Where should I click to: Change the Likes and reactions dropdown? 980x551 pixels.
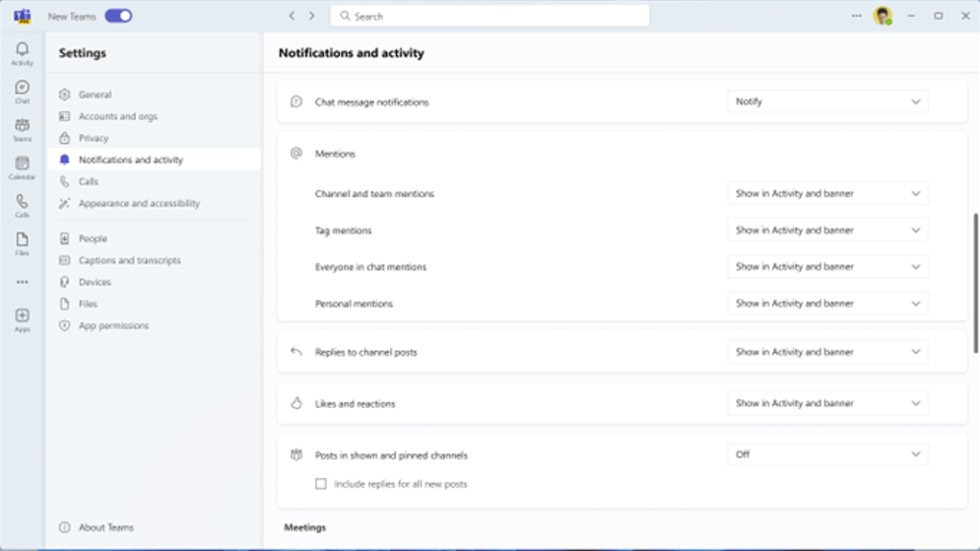point(827,403)
